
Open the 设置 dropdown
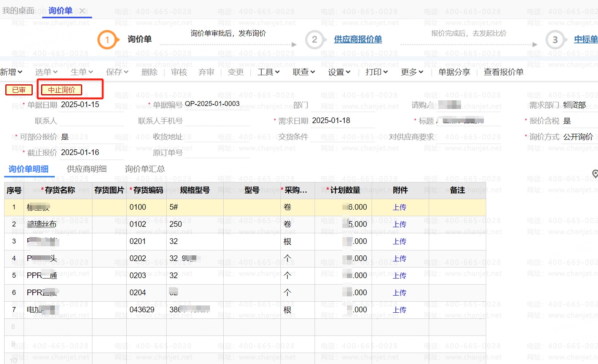click(339, 72)
